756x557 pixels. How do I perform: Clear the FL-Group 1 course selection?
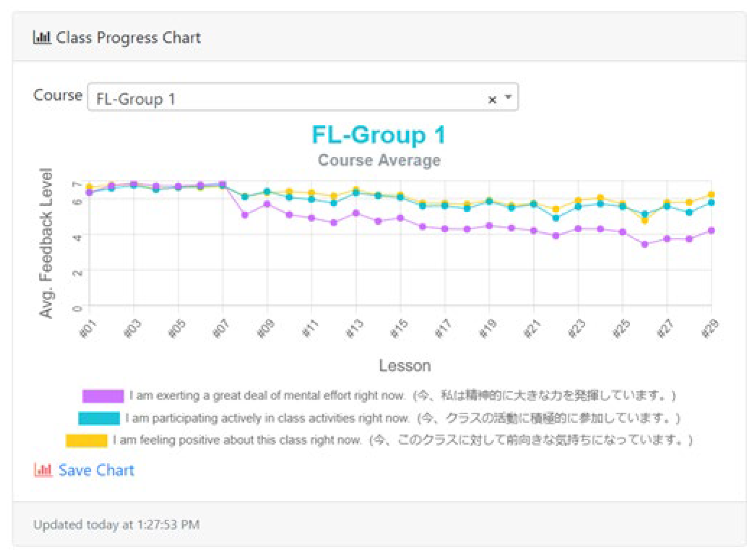(492, 99)
